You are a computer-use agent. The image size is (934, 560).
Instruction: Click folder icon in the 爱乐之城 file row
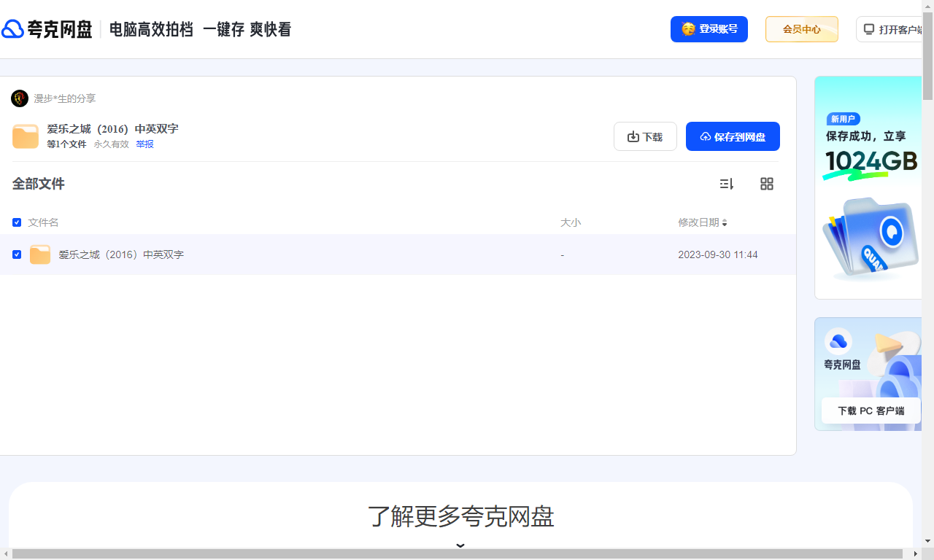(40, 254)
